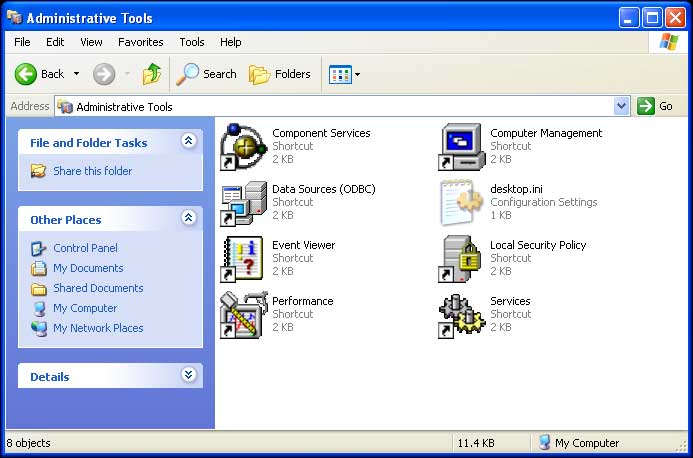The height and width of the screenshot is (458, 693).
Task: Collapse the File and Folder Tasks panel
Action: (x=189, y=141)
